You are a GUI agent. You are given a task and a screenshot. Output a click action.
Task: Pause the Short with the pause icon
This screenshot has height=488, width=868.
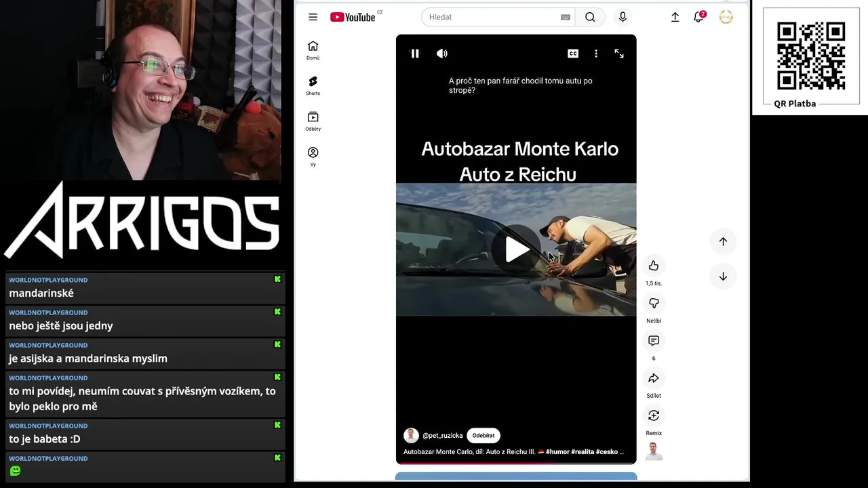(415, 54)
